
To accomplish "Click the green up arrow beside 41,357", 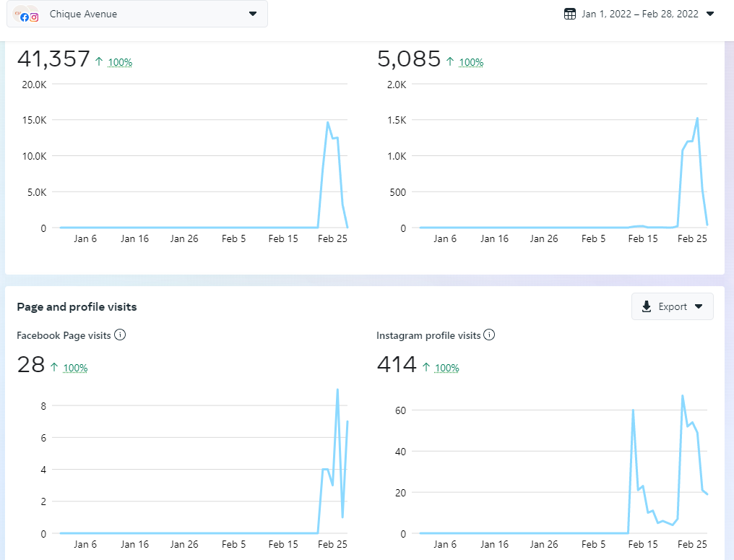I will 99,61.
